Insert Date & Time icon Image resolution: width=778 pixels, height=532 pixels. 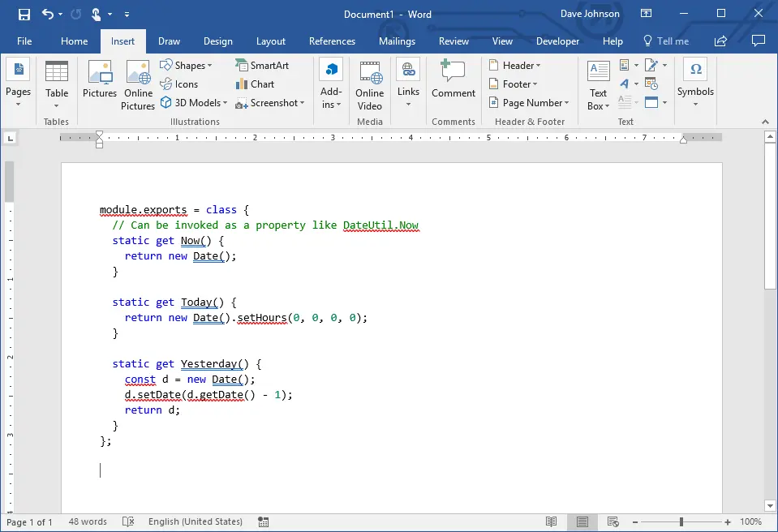pyautogui.click(x=651, y=84)
